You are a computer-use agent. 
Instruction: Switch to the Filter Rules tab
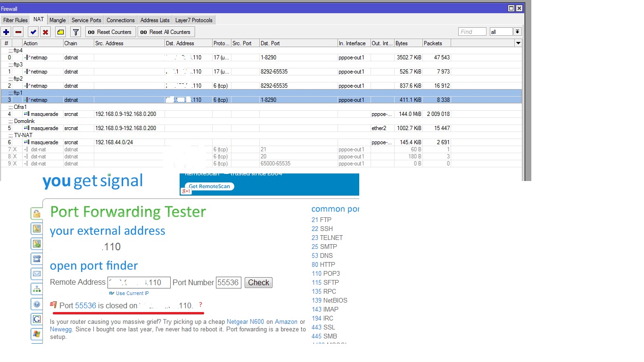16,20
